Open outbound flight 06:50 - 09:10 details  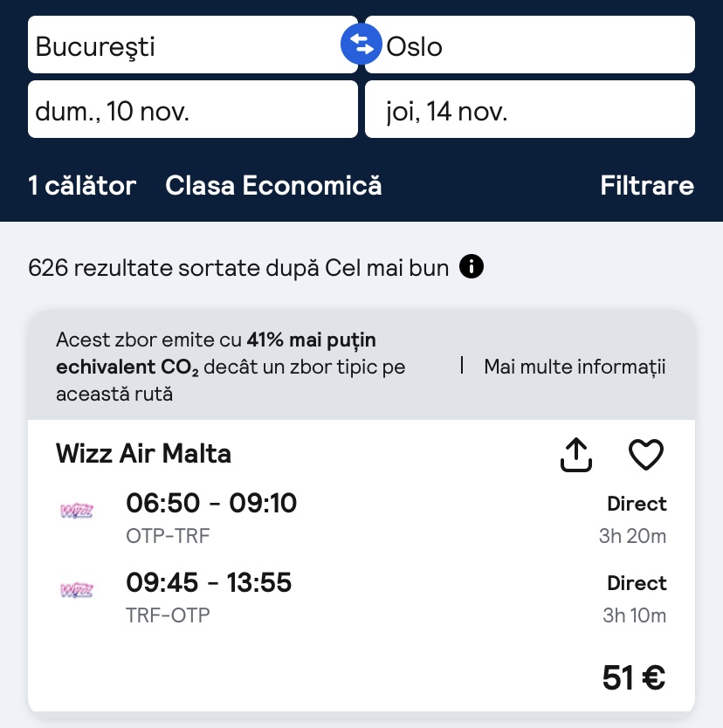click(211, 504)
